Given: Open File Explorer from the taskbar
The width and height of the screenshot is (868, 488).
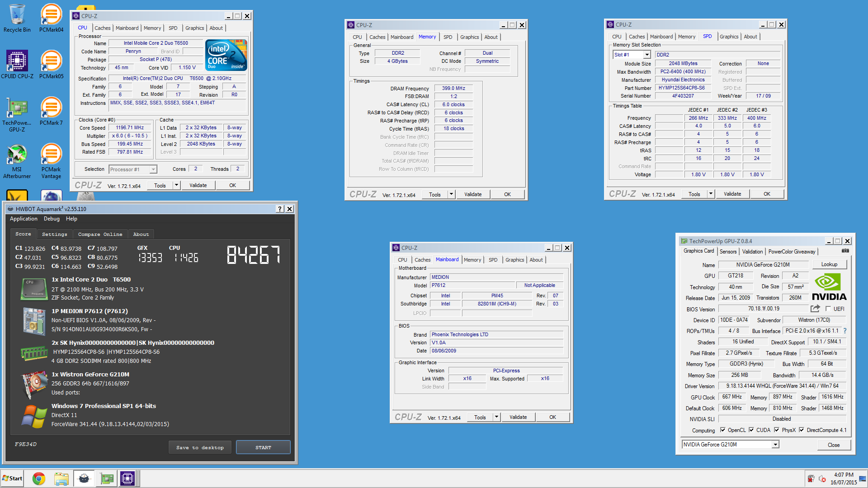Looking at the screenshot, I should 61,479.
